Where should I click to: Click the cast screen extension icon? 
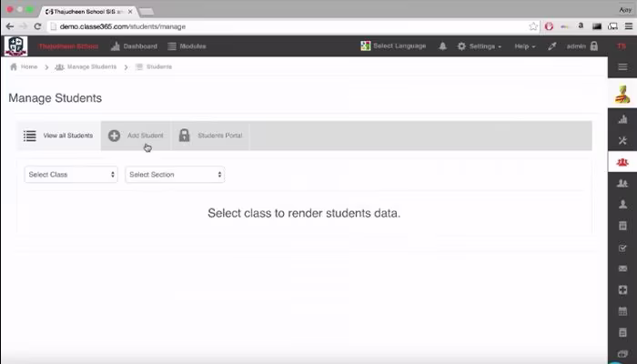coord(612,26)
